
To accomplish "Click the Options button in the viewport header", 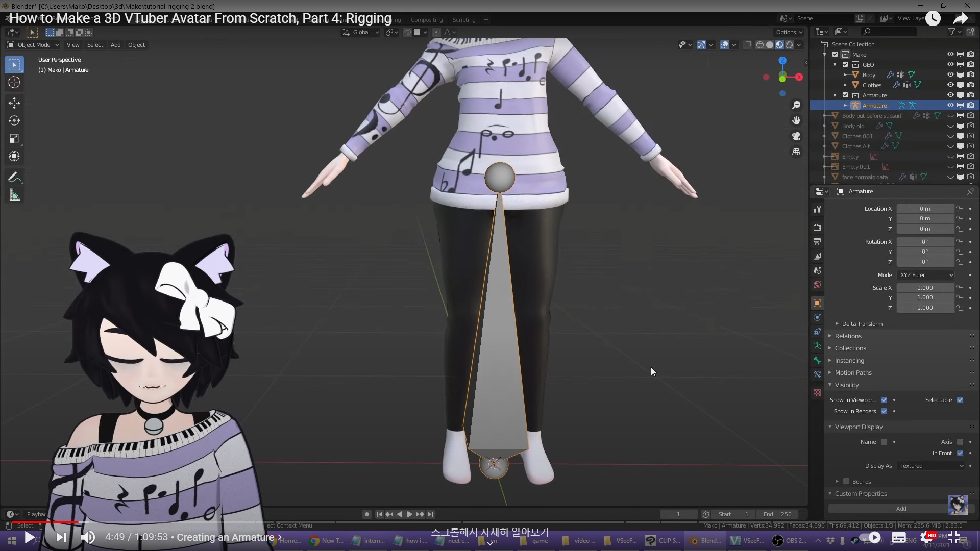I will pos(789,32).
